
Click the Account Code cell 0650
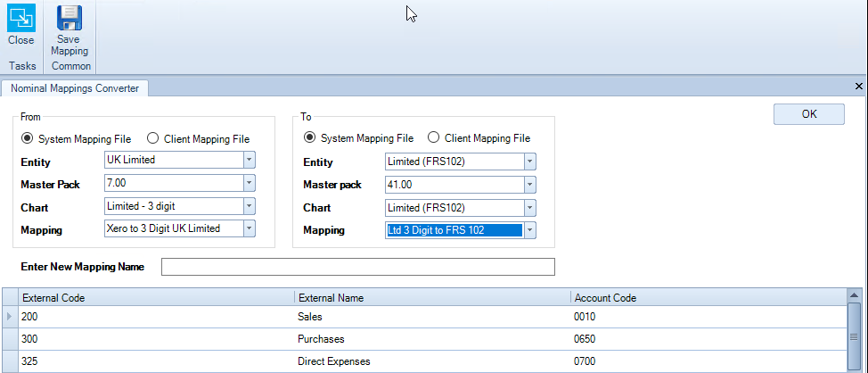[708, 338]
